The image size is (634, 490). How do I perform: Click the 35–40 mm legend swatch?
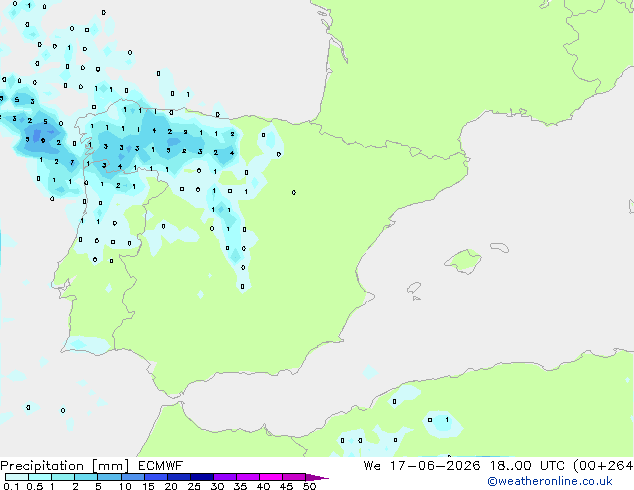[248, 477]
